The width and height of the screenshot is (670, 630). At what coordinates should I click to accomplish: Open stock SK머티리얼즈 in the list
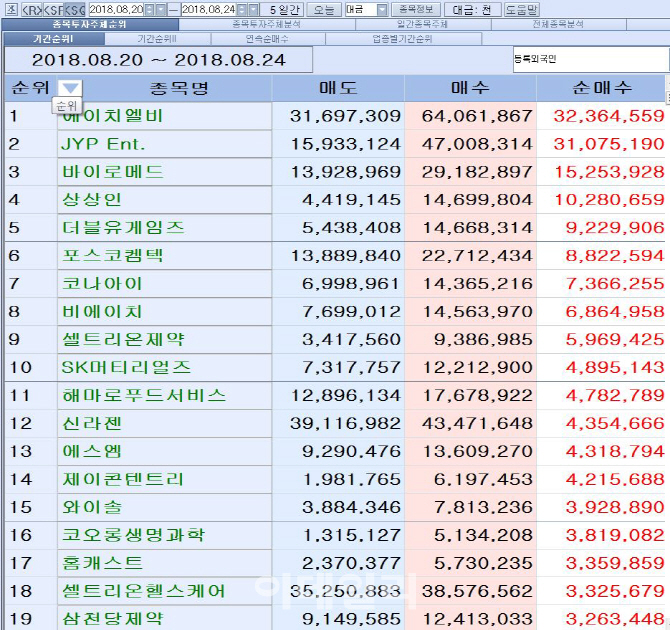click(x=164, y=367)
